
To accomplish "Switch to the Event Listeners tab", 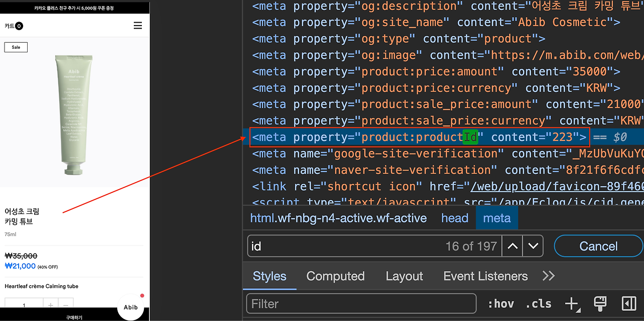I will coord(486,276).
